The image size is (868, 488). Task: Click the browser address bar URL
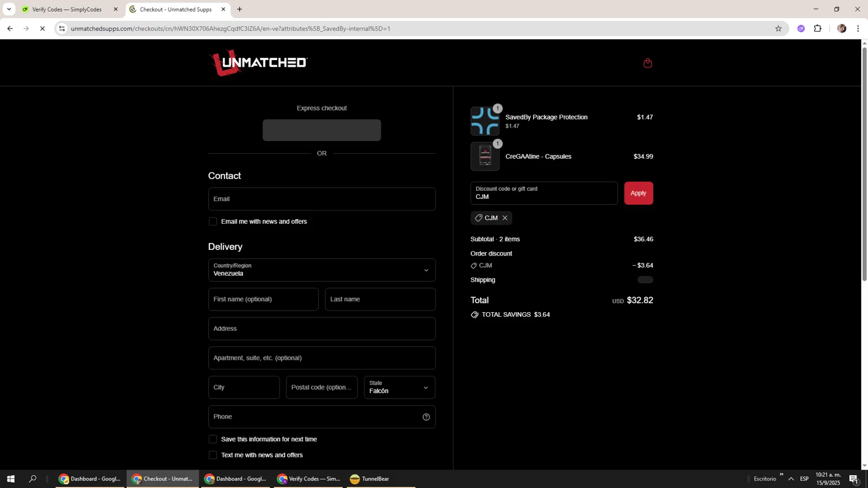pyautogui.click(x=230, y=28)
